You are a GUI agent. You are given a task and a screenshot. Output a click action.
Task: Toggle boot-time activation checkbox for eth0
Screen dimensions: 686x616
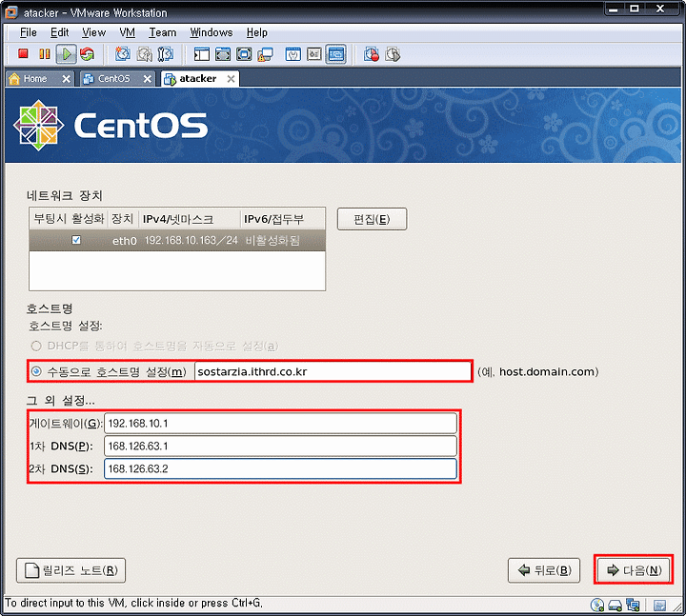(x=76, y=240)
